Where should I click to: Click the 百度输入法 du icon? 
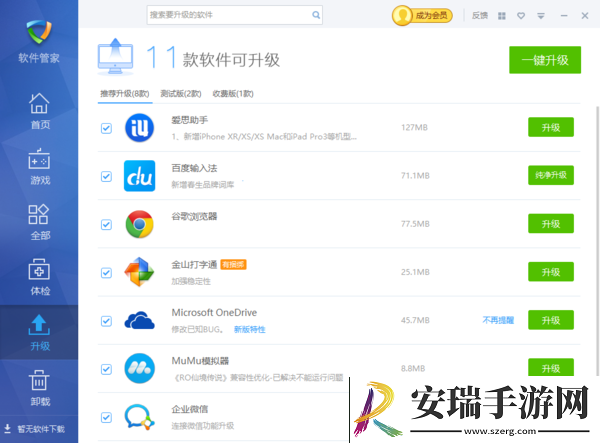[139, 176]
